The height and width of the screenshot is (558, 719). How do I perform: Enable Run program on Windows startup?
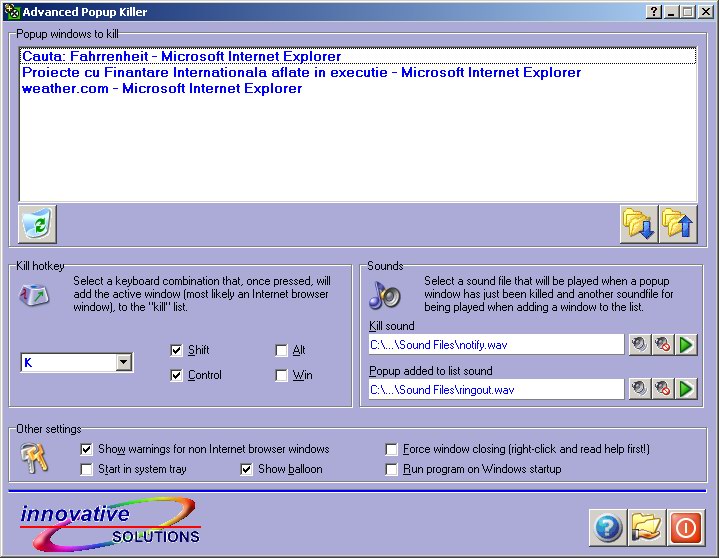[x=391, y=469]
